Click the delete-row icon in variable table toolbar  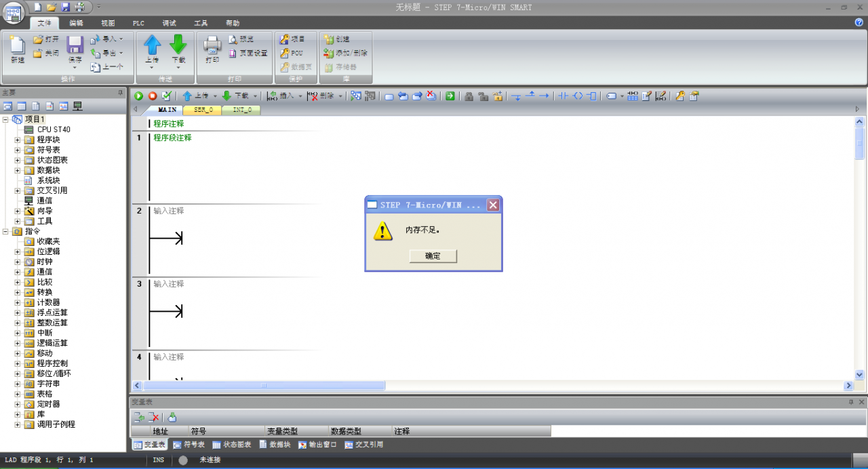tap(154, 417)
